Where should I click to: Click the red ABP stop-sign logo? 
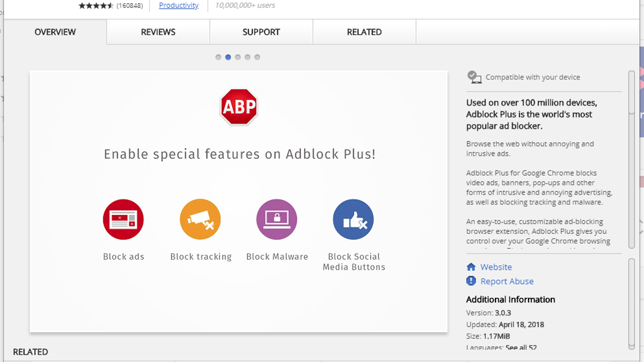pyautogui.click(x=239, y=107)
